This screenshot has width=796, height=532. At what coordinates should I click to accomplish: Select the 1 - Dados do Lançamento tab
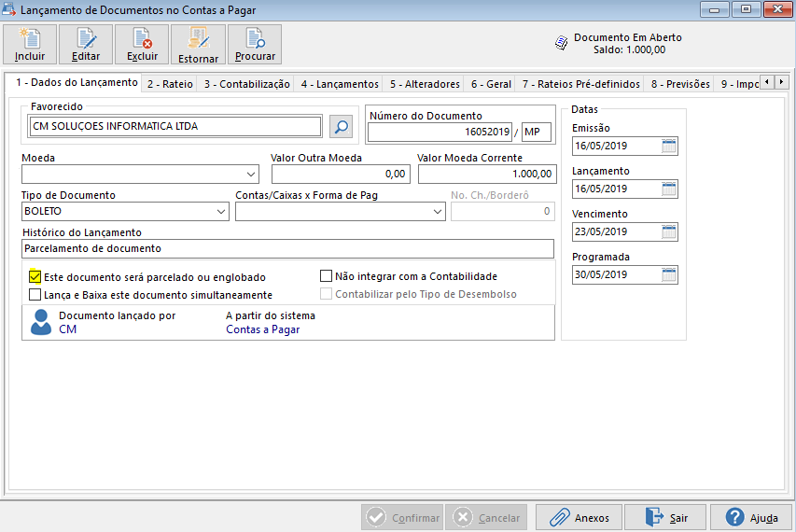click(77, 82)
